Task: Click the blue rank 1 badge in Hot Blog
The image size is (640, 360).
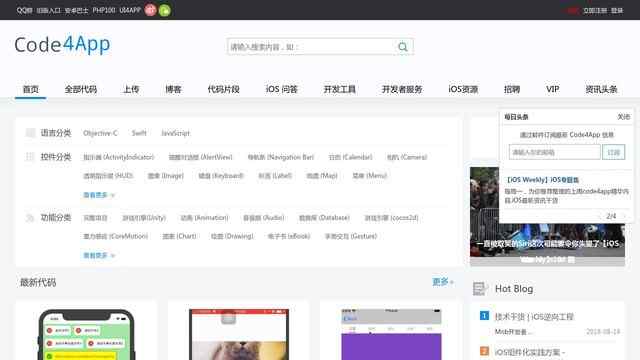Action: pos(484,316)
